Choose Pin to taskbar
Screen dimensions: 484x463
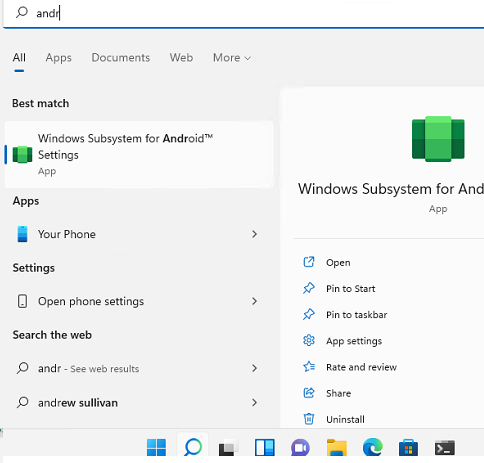coord(357,315)
